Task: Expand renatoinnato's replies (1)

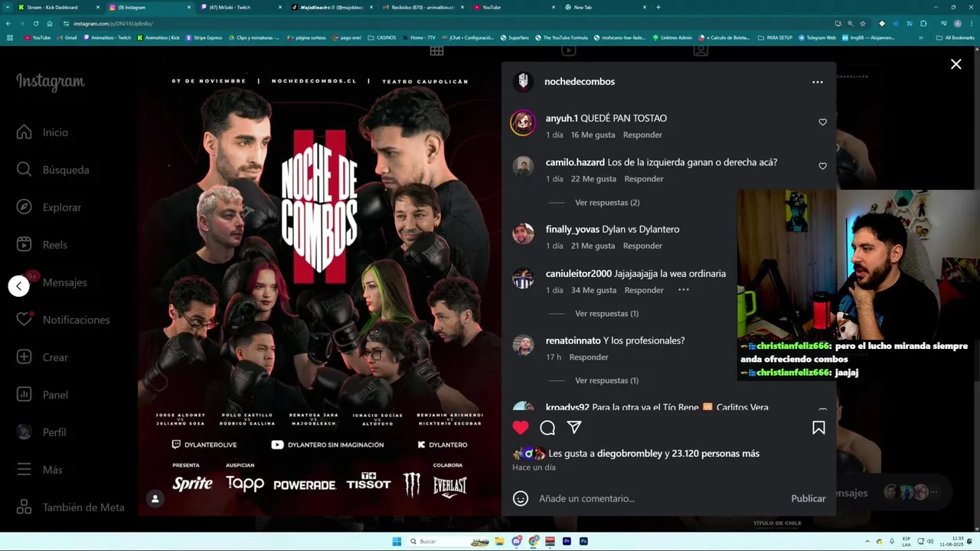Action: pyautogui.click(x=606, y=380)
